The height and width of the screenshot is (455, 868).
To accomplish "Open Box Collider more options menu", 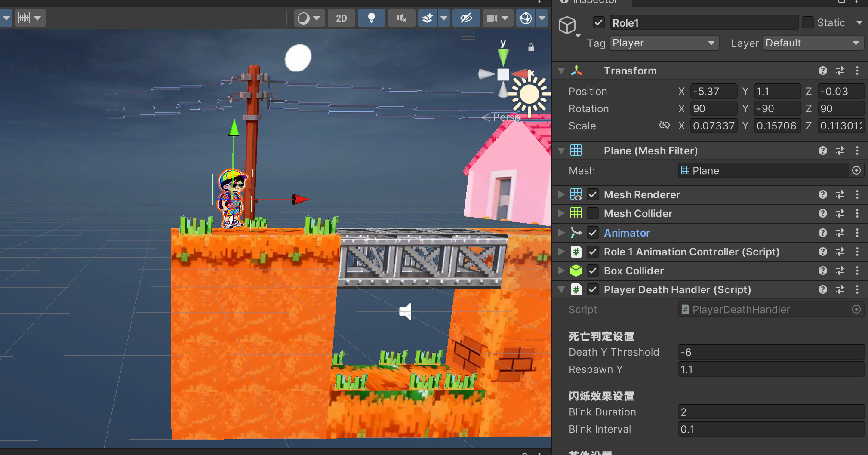I will tap(857, 271).
